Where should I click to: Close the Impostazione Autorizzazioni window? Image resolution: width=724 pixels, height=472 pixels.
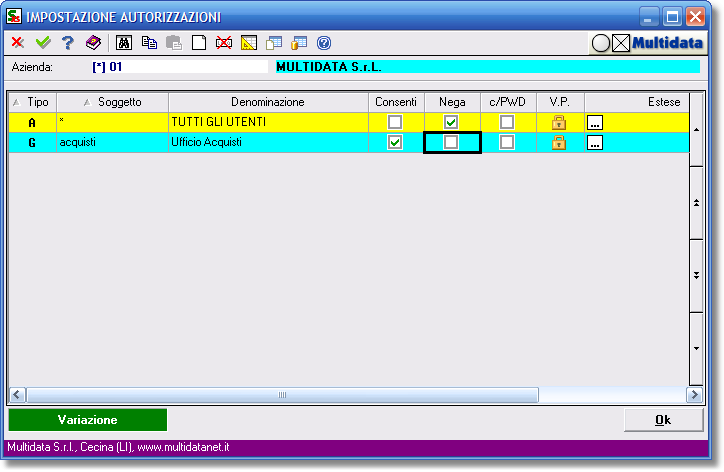(695, 17)
